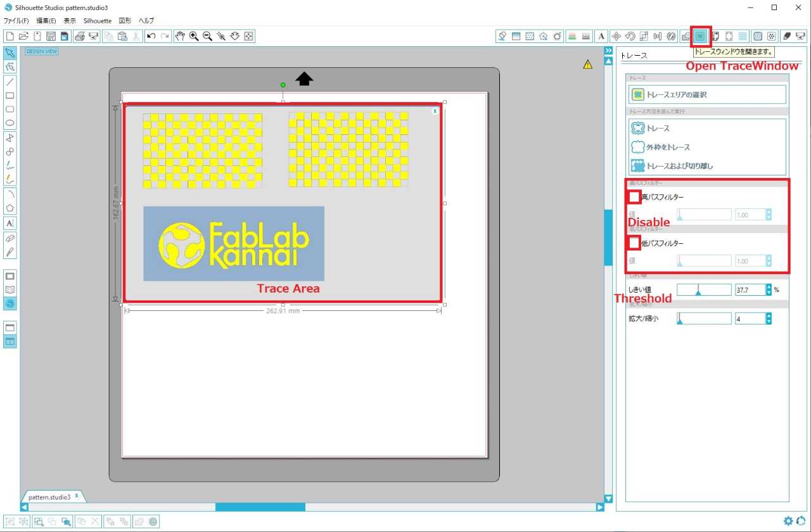Zoom in with the magnifier plus
Viewport: 811px width, 532px height.
(194, 36)
